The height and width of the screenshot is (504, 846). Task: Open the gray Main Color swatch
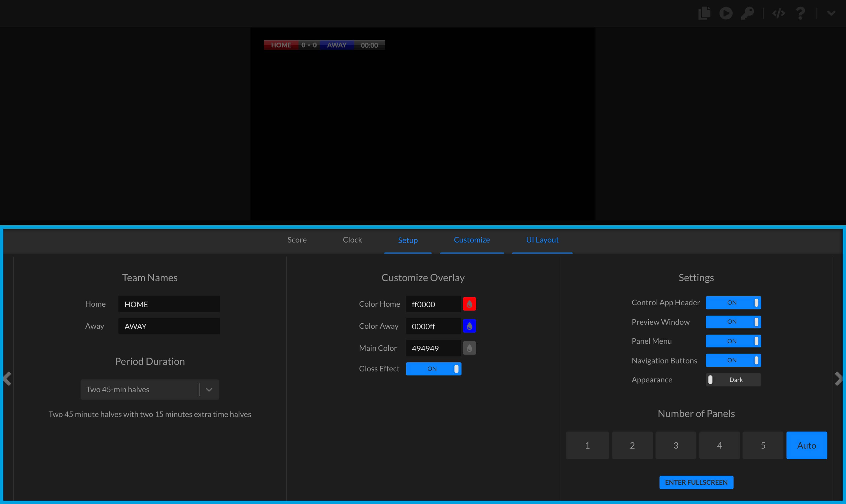pos(469,348)
